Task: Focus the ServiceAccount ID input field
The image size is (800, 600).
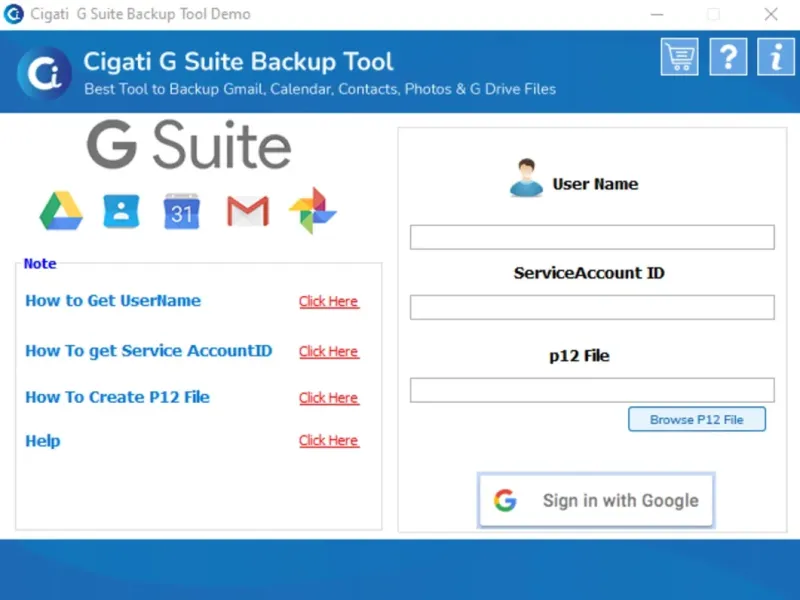Action: tap(592, 307)
